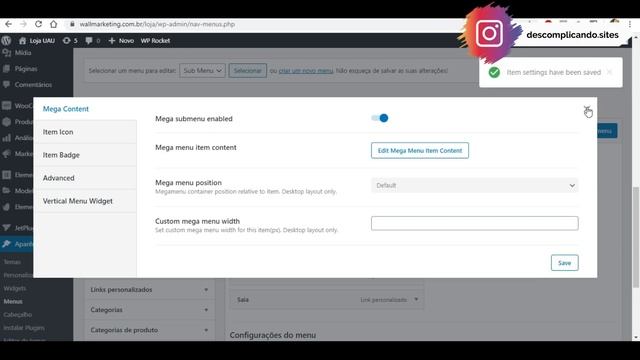640x360 pixels.
Task: Click the padlock icon in address bar
Action: (72, 24)
